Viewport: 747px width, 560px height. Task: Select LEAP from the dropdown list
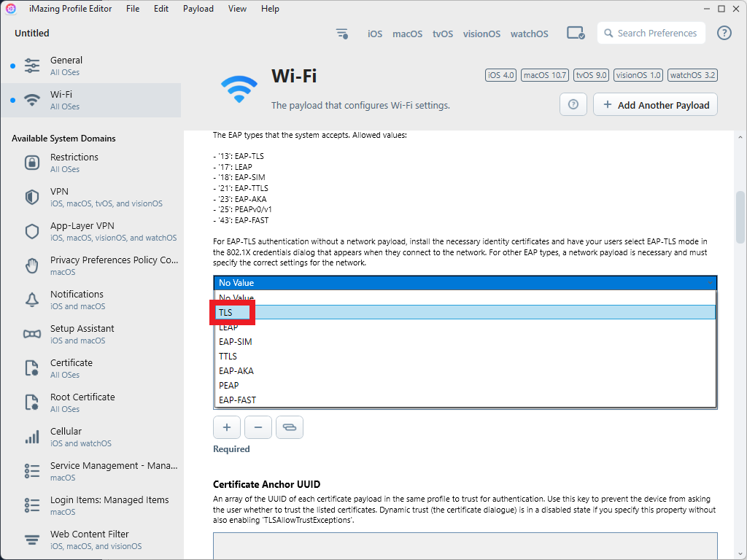465,327
